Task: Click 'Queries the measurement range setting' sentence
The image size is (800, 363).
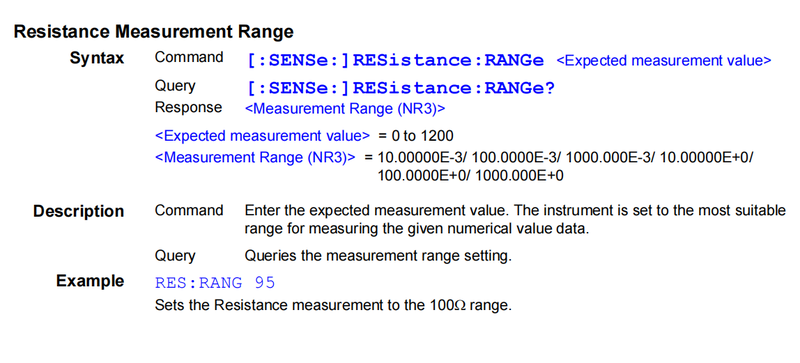Action: click(x=378, y=256)
